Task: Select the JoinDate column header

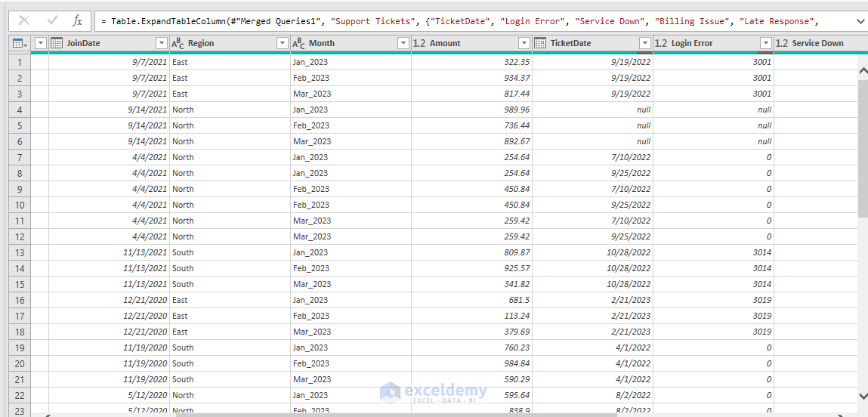Action: pos(109,43)
